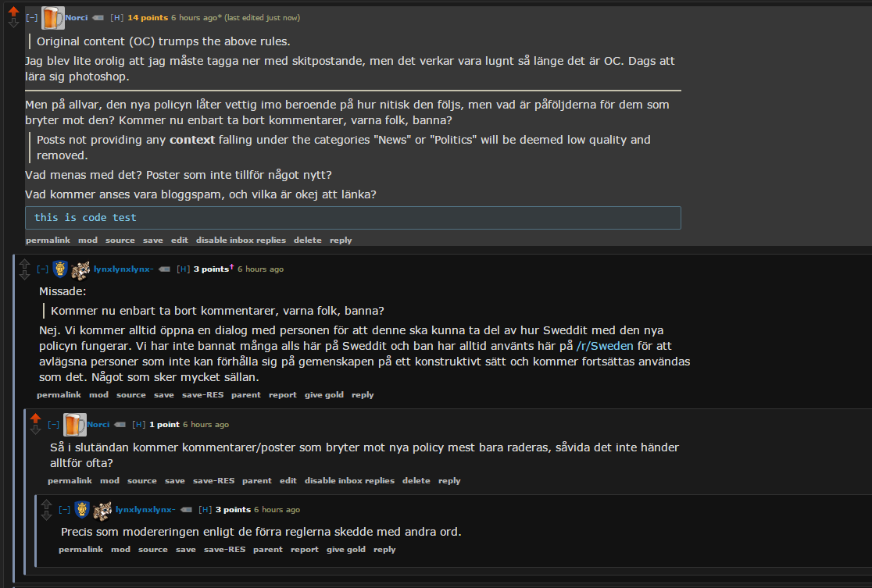Collapse Norci's top comment
Viewport: 872px width, 588px height.
point(31,17)
